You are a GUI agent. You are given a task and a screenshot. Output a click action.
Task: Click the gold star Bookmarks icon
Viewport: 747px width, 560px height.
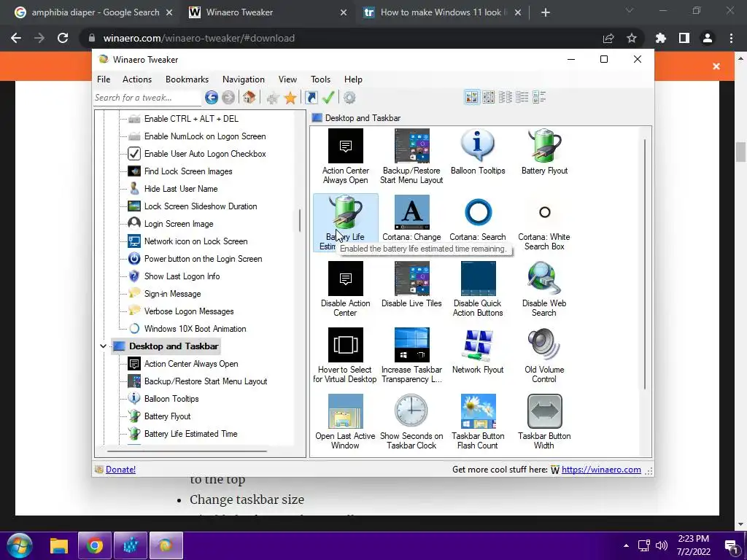point(290,98)
